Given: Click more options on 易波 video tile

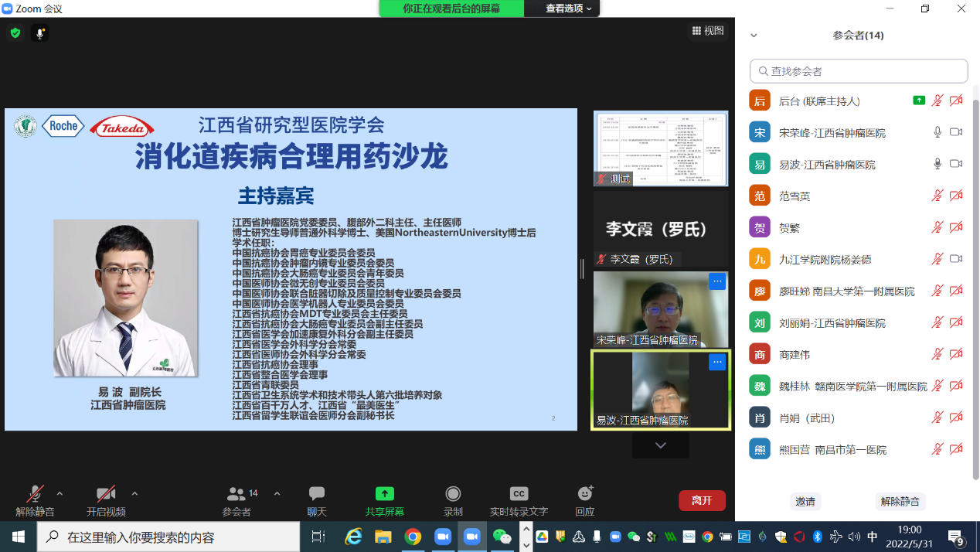Looking at the screenshot, I should 717,362.
